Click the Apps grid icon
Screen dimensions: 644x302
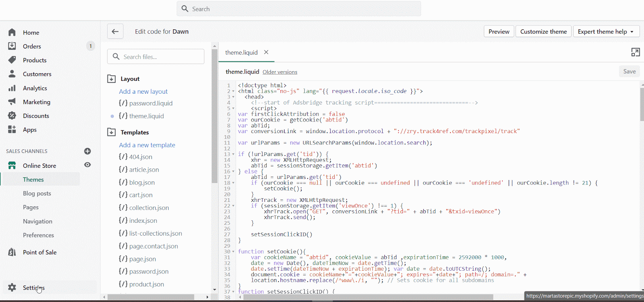click(12, 129)
